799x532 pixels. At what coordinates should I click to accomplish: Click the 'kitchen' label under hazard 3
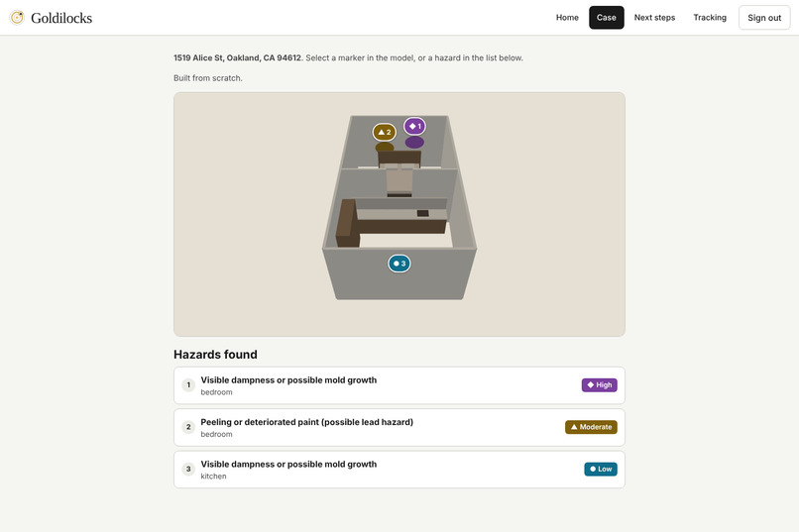(213, 476)
